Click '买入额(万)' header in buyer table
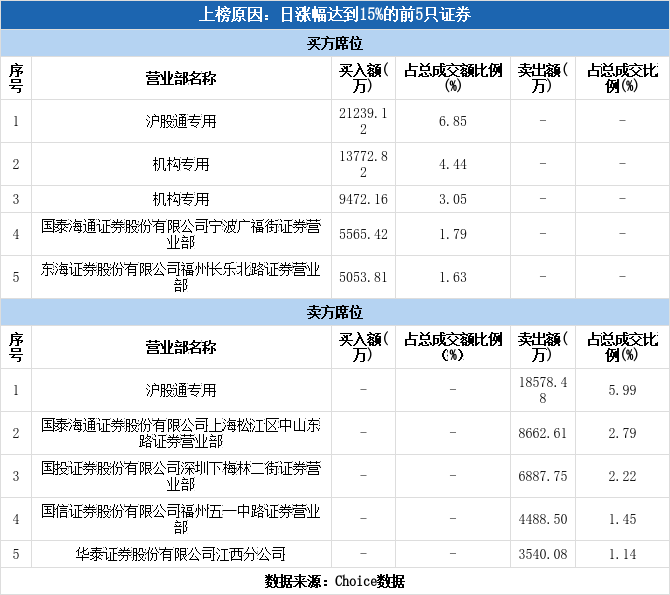The image size is (670, 595). point(363,78)
